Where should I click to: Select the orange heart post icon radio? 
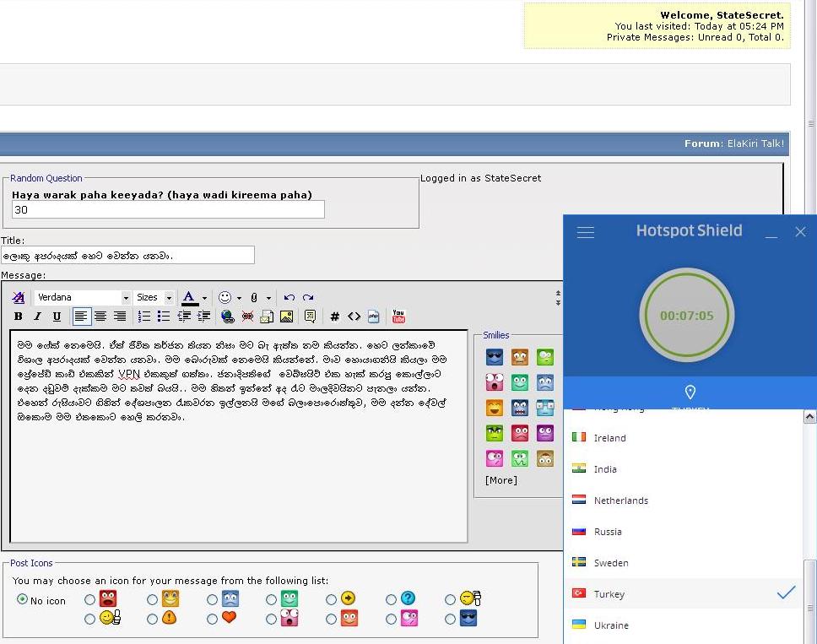tap(212, 619)
